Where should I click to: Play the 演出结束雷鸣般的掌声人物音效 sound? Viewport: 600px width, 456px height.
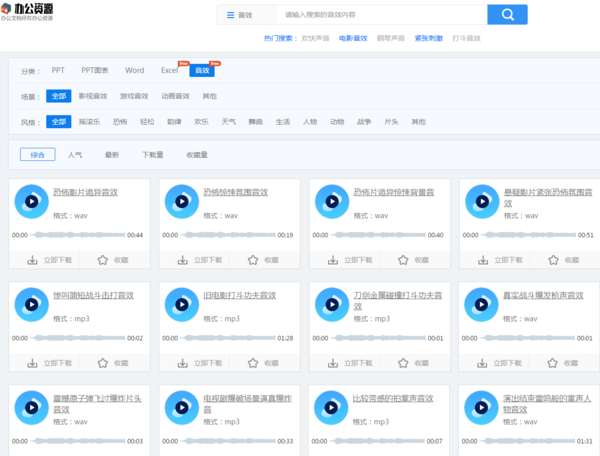click(481, 408)
